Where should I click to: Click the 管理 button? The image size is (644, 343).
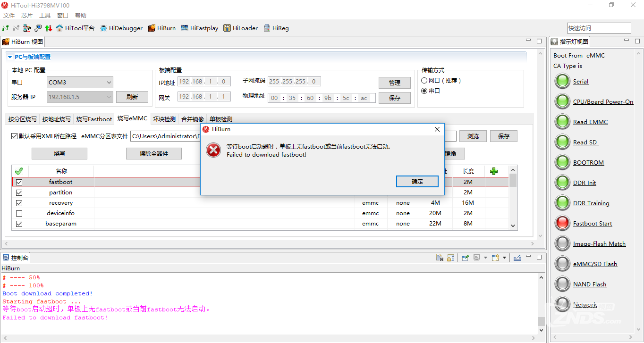coord(395,83)
